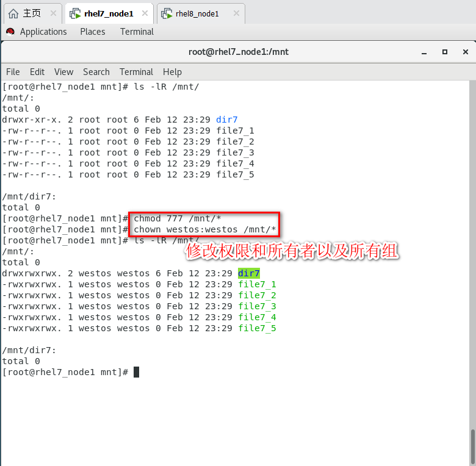Click the white file7_1 in first listing
The height and width of the screenshot is (466, 476).
tap(235, 131)
